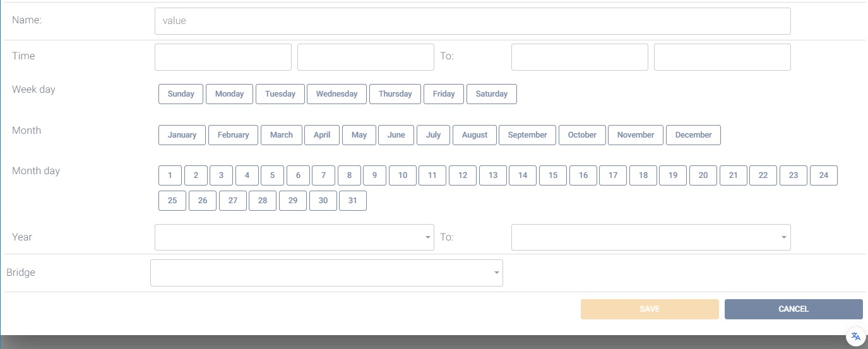Toggle month day 15
Screen dimensions: 868x349
(x=553, y=175)
